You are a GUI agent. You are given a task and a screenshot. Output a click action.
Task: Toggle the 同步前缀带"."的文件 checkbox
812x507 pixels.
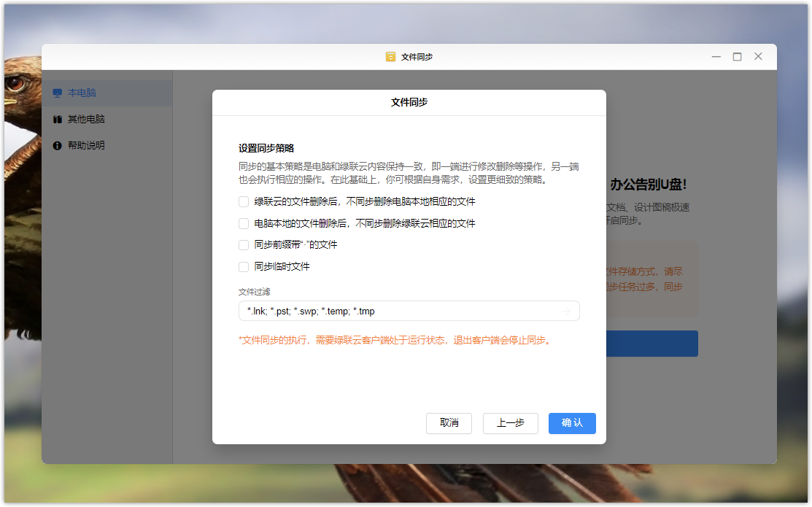[244, 245]
